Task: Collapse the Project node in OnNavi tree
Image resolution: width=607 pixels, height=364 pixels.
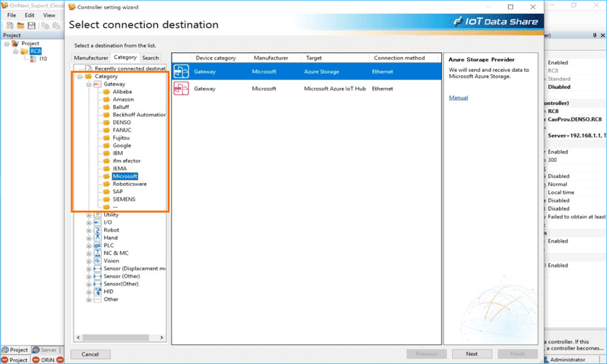Action: point(7,44)
